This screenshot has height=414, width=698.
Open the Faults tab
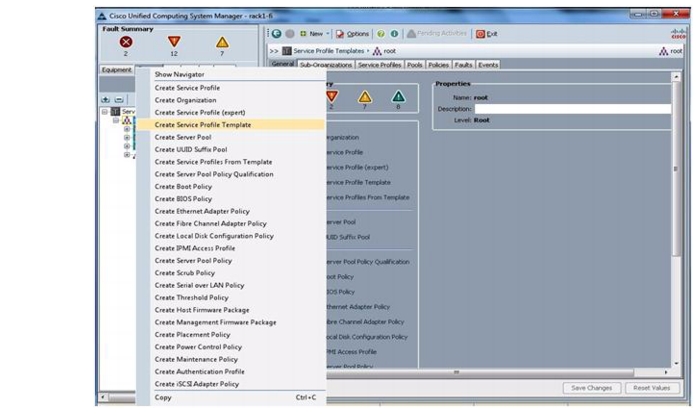click(x=463, y=65)
